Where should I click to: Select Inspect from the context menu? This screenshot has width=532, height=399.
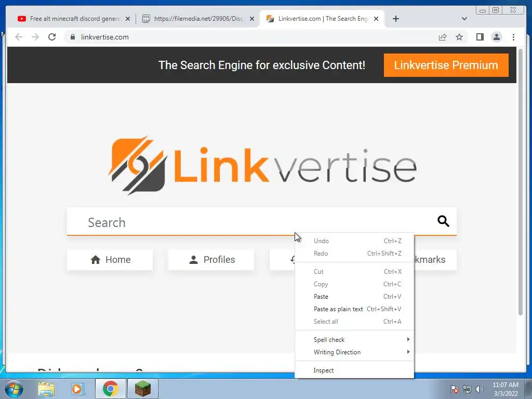point(354,370)
